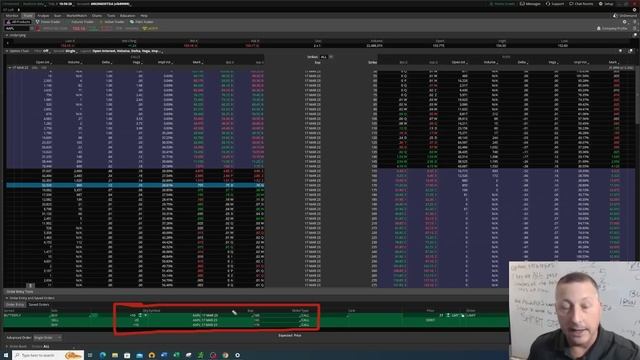Viewport: 640px width, 360px height.
Task: Launch Microsoft Edge from the taskbar
Action: (102, 356)
